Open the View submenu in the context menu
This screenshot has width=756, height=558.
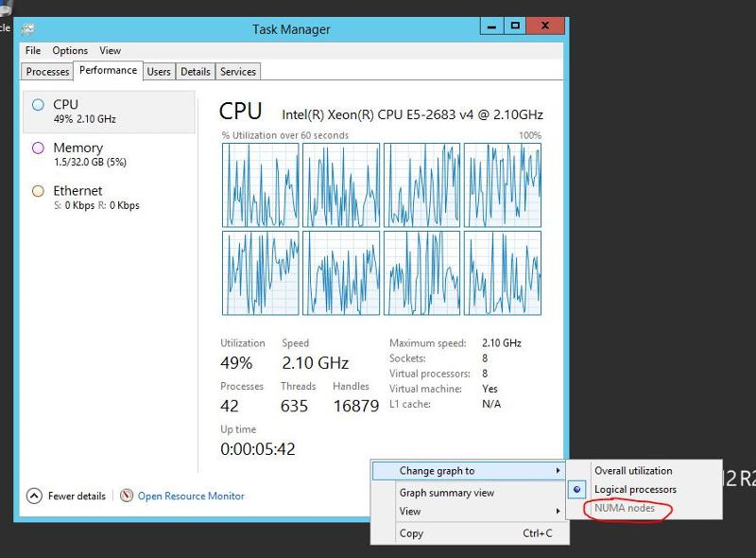(410, 511)
